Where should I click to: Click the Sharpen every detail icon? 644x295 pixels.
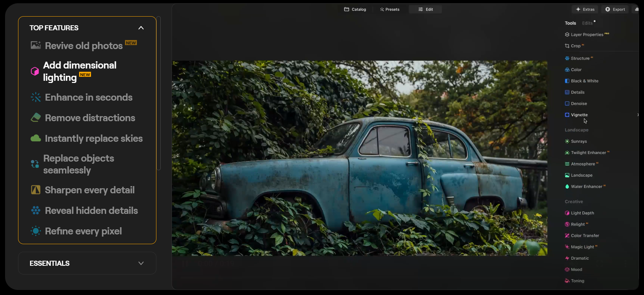pyautogui.click(x=35, y=190)
